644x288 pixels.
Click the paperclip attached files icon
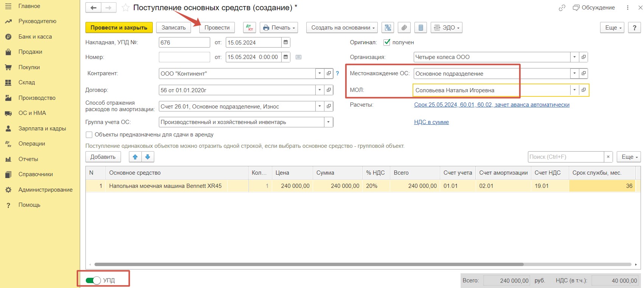(x=404, y=28)
